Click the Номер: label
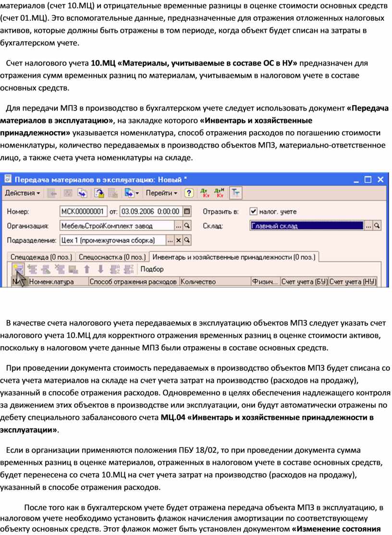The height and width of the screenshot is (535, 392). (18, 212)
